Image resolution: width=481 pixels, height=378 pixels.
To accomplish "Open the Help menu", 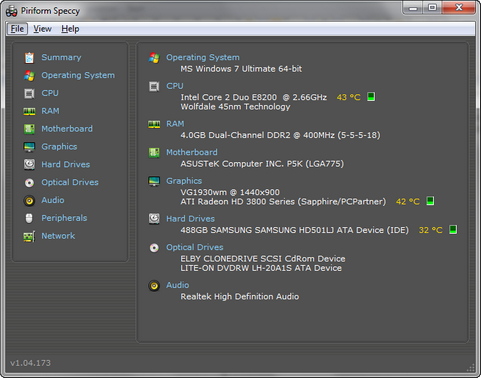I will point(70,29).
